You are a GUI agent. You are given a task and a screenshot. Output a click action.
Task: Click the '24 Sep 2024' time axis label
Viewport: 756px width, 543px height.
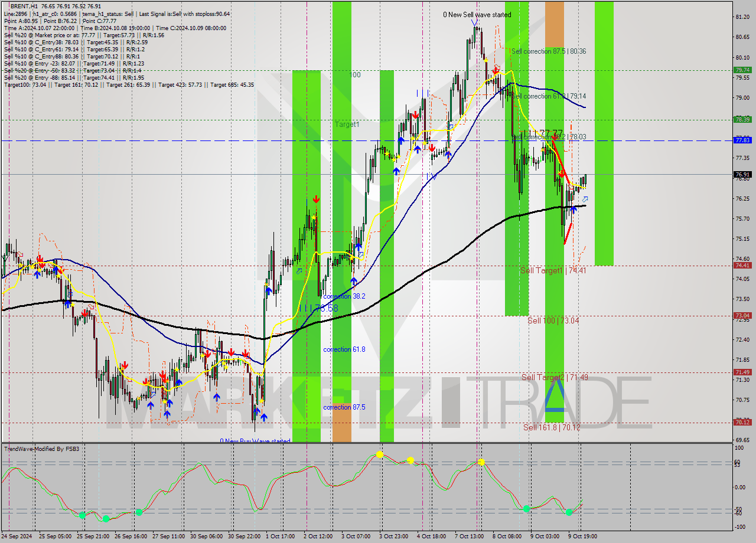pos(17,536)
